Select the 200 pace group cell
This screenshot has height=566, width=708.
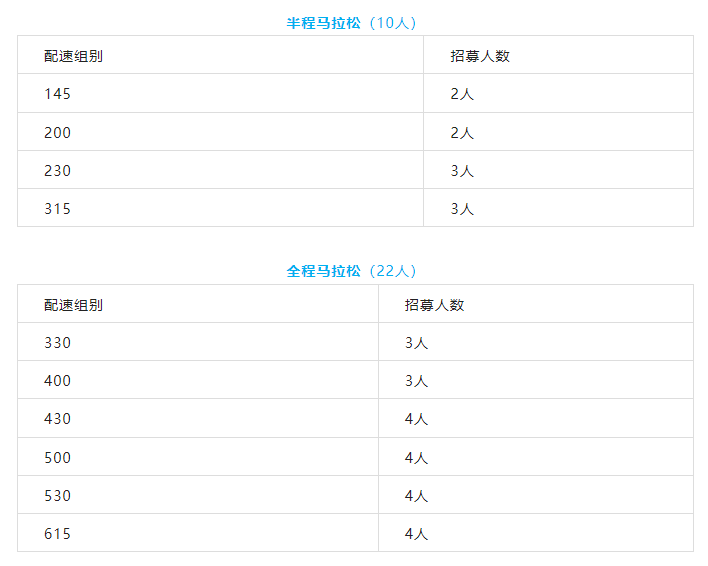coord(58,133)
